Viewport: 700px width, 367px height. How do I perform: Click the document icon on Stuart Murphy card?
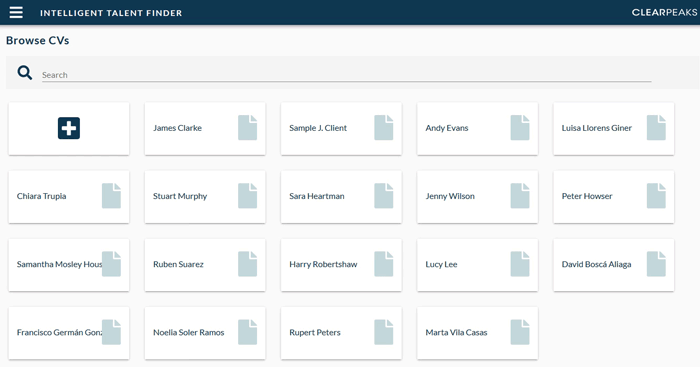247,196
